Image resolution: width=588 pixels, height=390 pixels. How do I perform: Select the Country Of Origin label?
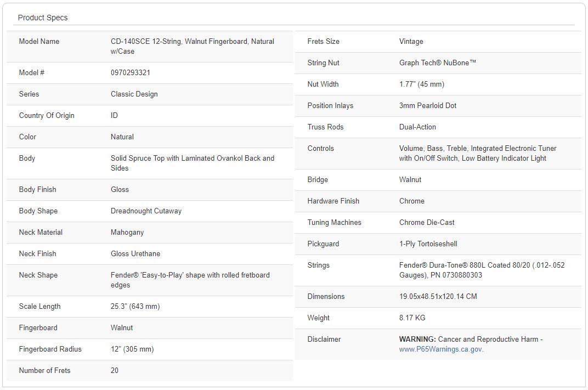tap(47, 116)
